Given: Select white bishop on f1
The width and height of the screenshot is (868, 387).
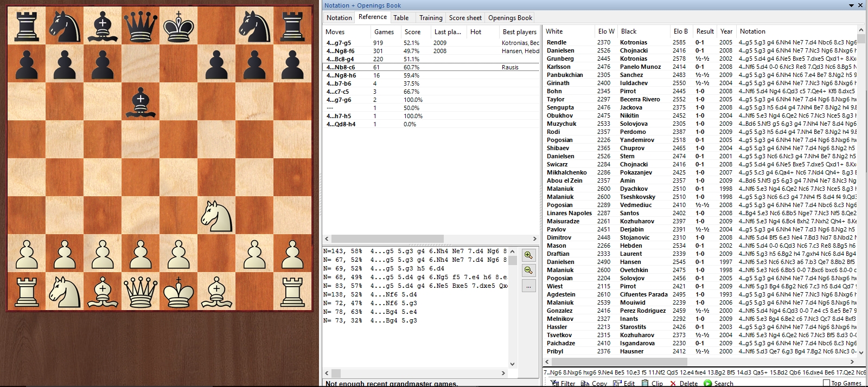Looking at the screenshot, I should pyautogui.click(x=216, y=291).
